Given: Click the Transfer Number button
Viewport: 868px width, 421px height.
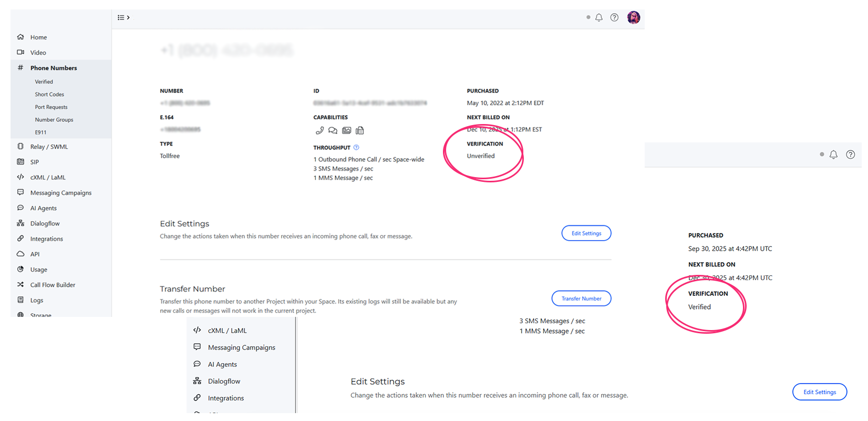Looking at the screenshot, I should [x=581, y=299].
